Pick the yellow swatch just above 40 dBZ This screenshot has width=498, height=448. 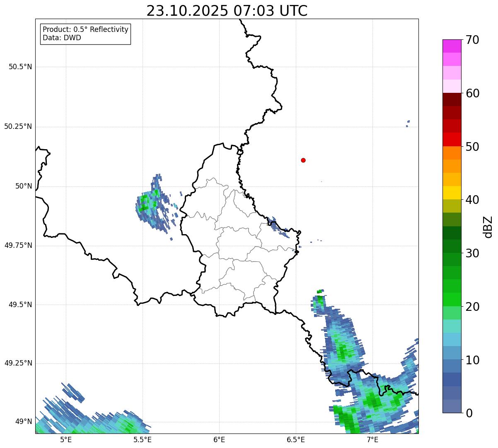[x=452, y=193]
